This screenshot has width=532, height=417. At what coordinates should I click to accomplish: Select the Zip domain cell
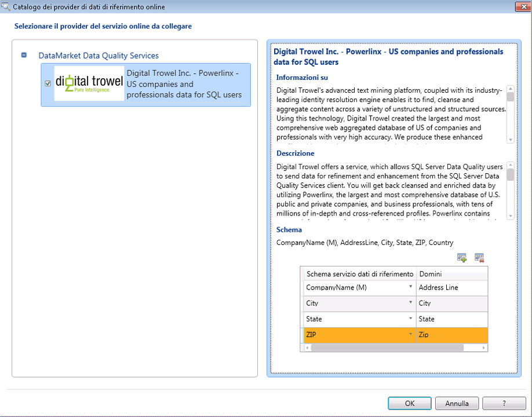(451, 335)
